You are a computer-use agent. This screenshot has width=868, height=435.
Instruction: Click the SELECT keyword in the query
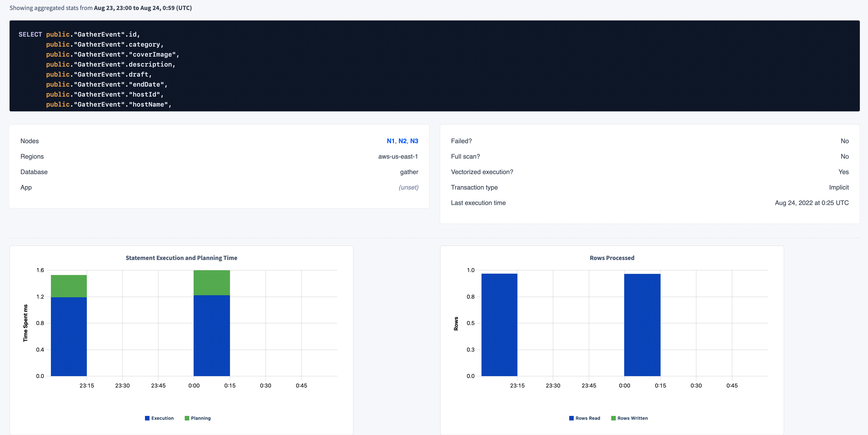[30, 34]
